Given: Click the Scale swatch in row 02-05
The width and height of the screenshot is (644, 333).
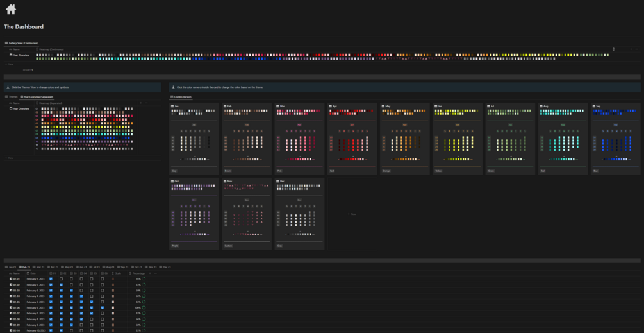Looking at the screenshot, I should (113, 302).
